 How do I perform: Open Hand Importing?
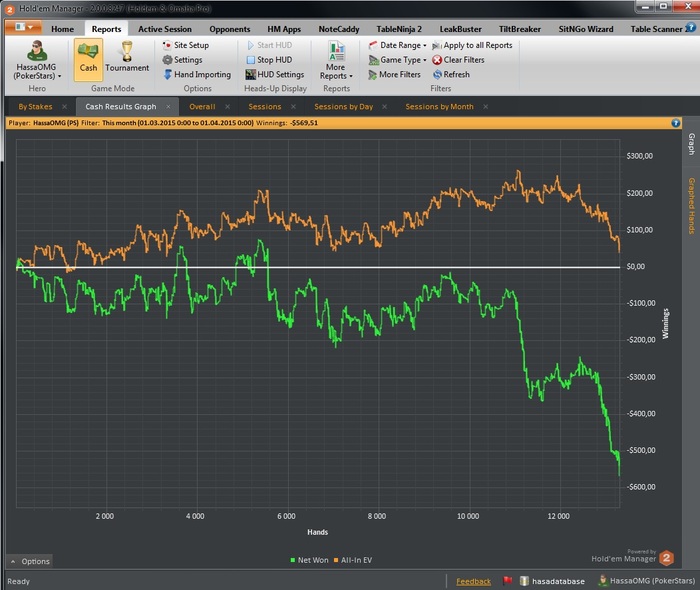[197, 75]
